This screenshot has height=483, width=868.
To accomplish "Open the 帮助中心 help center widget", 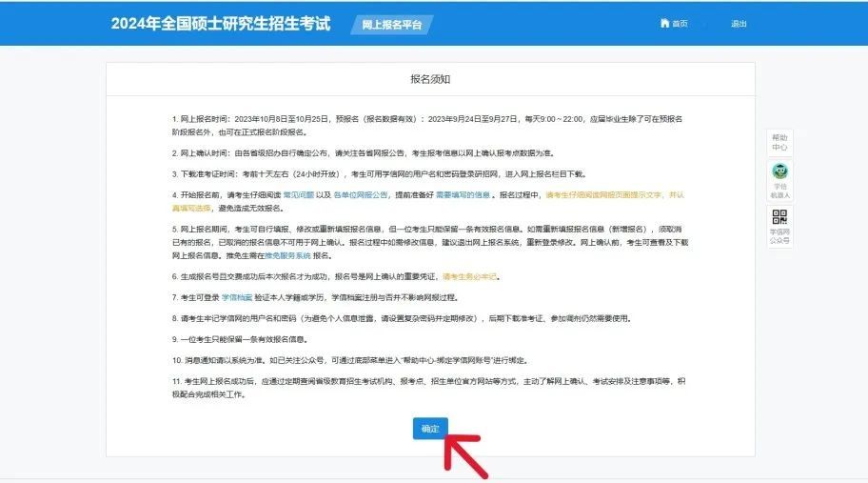I will [779, 142].
